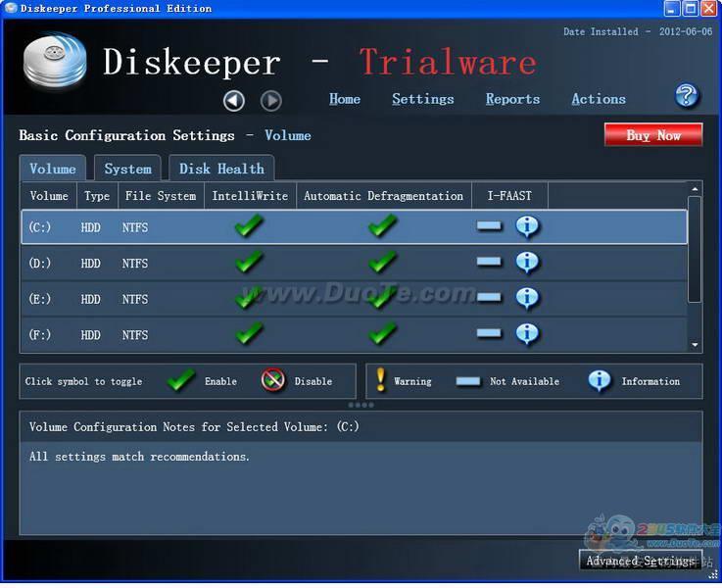Click the Diskeeper disk logo

pyautogui.click(x=55, y=60)
